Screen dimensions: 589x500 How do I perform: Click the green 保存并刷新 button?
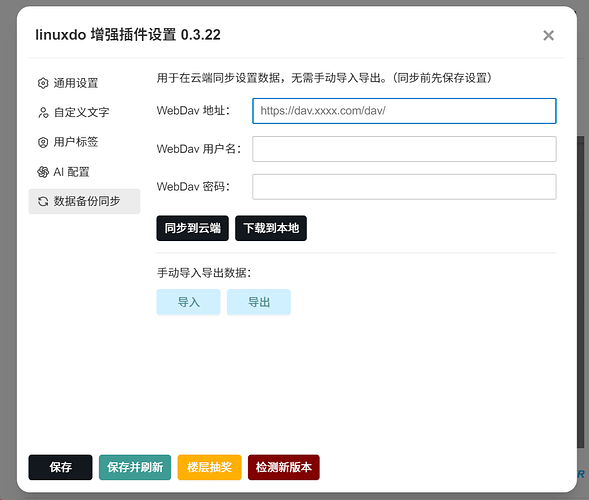135,467
